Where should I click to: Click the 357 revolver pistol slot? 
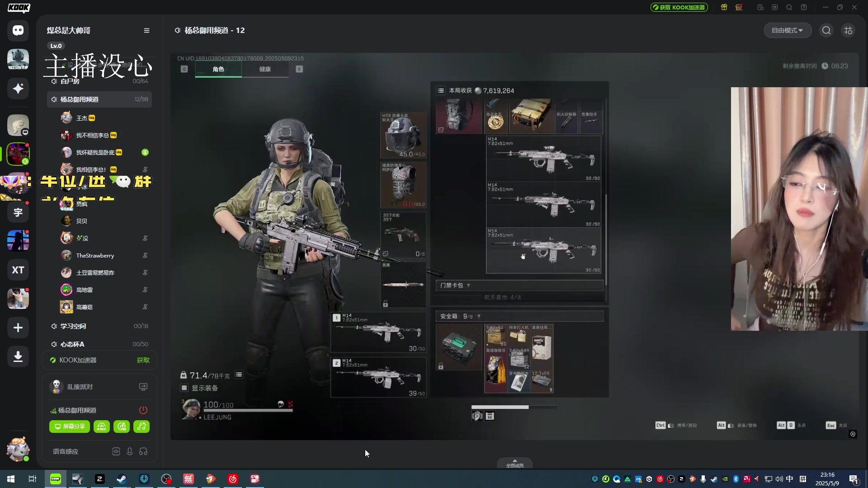click(x=403, y=235)
